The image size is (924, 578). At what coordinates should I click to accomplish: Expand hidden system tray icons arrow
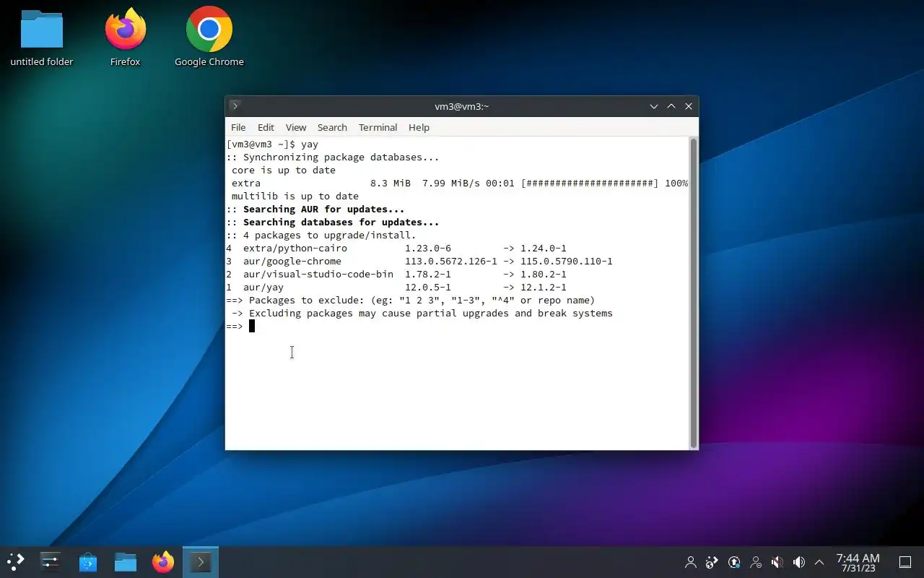pyautogui.click(x=819, y=562)
